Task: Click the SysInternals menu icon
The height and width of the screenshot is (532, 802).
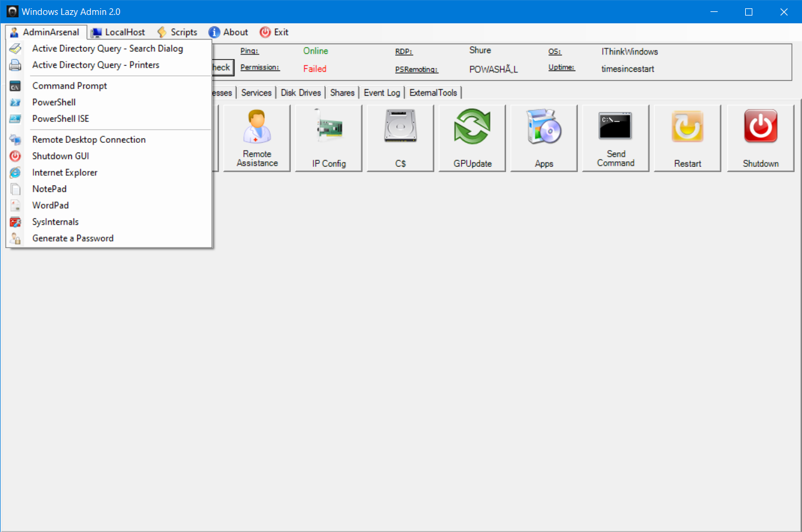Action: (x=15, y=222)
